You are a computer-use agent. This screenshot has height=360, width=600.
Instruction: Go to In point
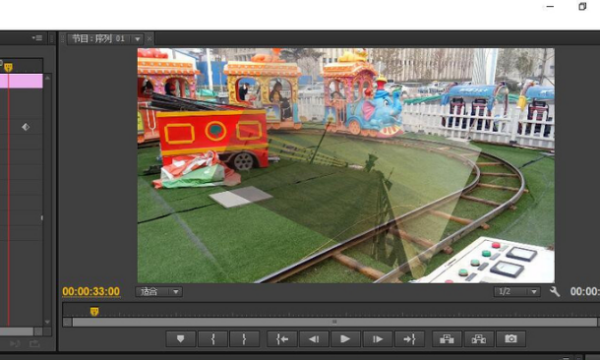282,339
